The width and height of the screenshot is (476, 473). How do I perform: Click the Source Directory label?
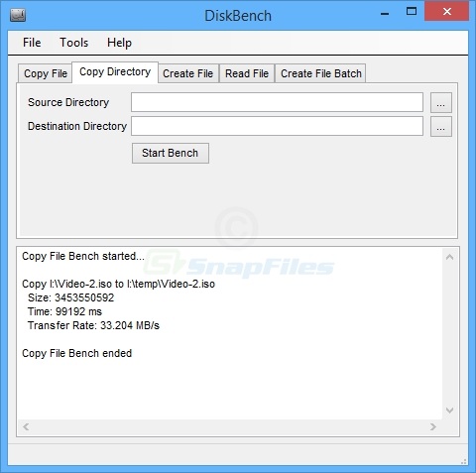(x=68, y=102)
